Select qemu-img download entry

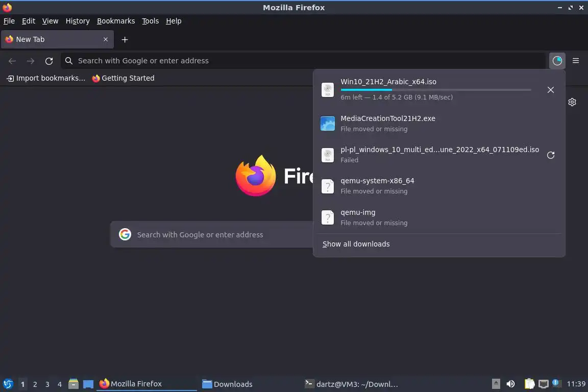(439, 217)
